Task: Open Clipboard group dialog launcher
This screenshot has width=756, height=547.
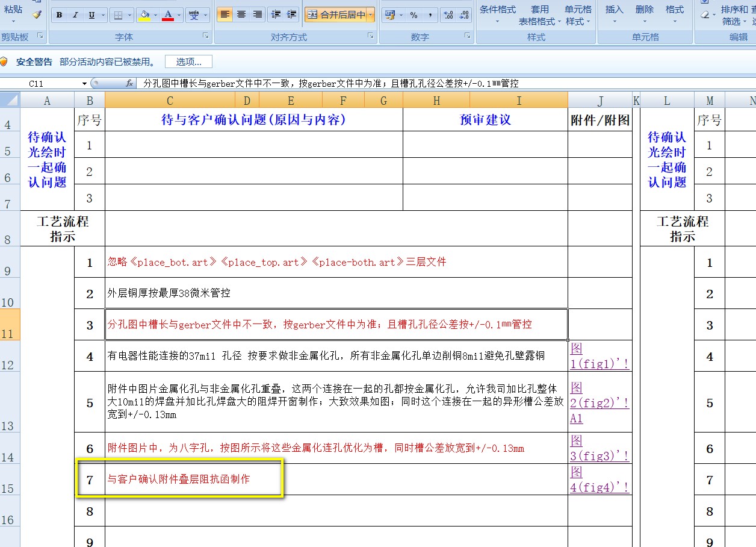Action: [40, 37]
